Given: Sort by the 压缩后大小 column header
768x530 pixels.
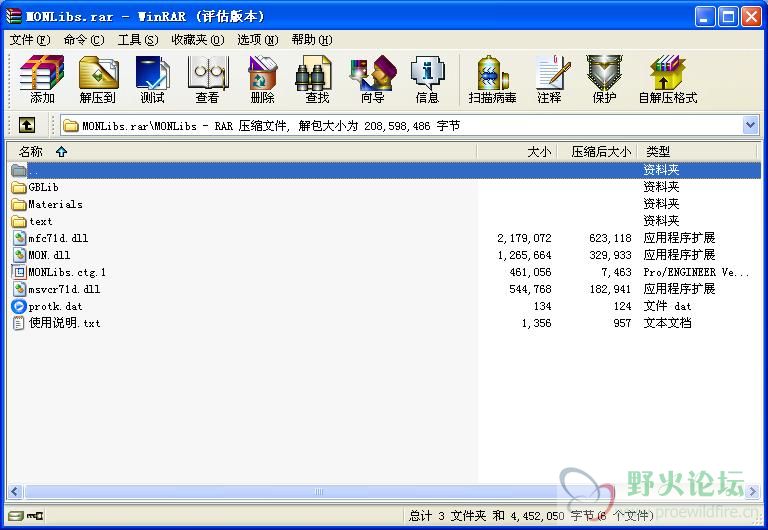Looking at the screenshot, I should coord(598,152).
